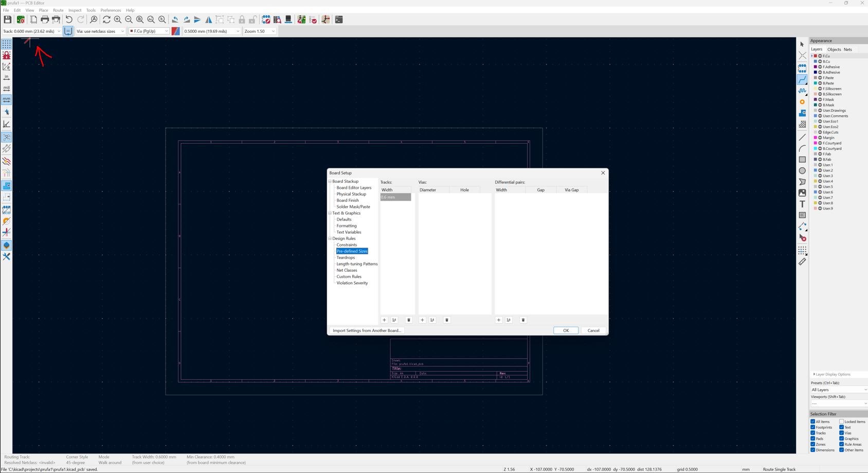
Task: Click the Margin layer color swatch
Action: [816, 137]
